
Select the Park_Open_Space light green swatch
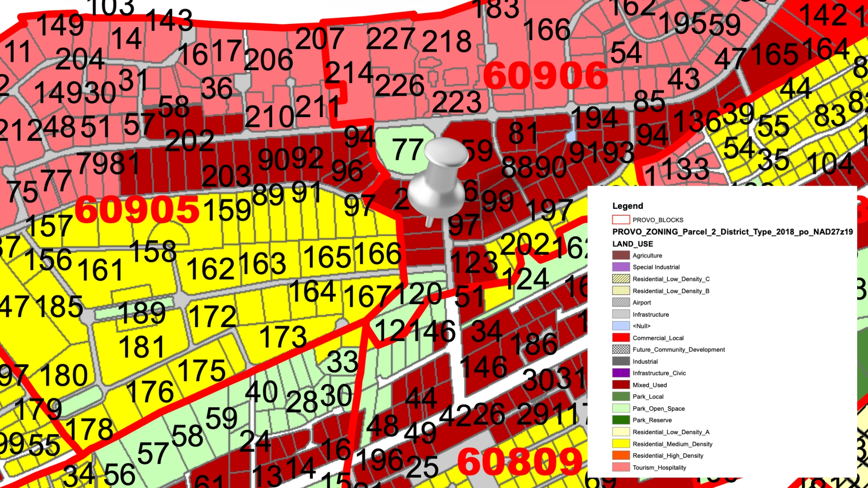(x=621, y=408)
